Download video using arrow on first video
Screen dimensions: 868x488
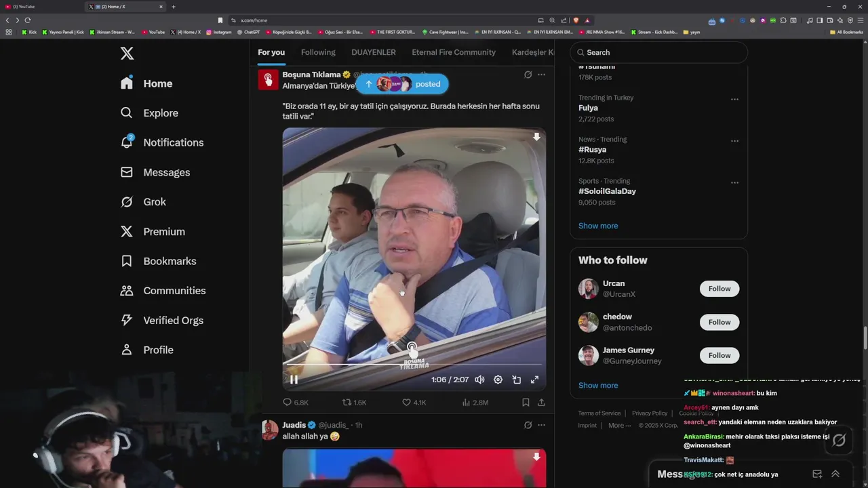(x=536, y=137)
